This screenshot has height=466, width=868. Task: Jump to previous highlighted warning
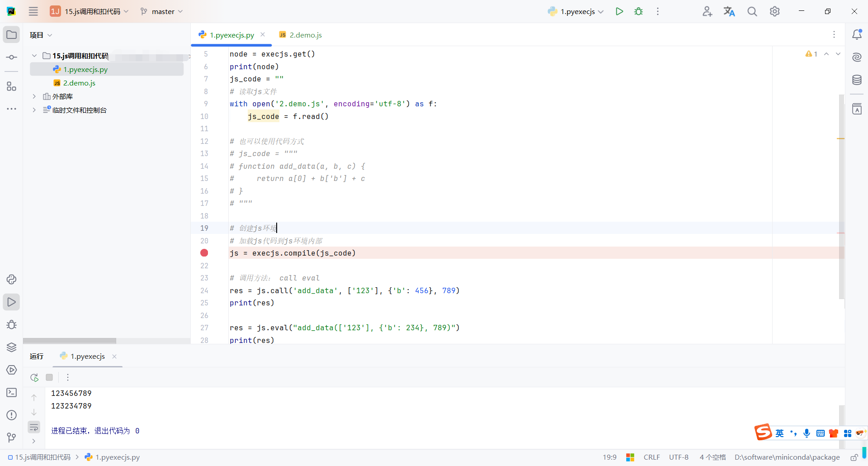coord(826,54)
